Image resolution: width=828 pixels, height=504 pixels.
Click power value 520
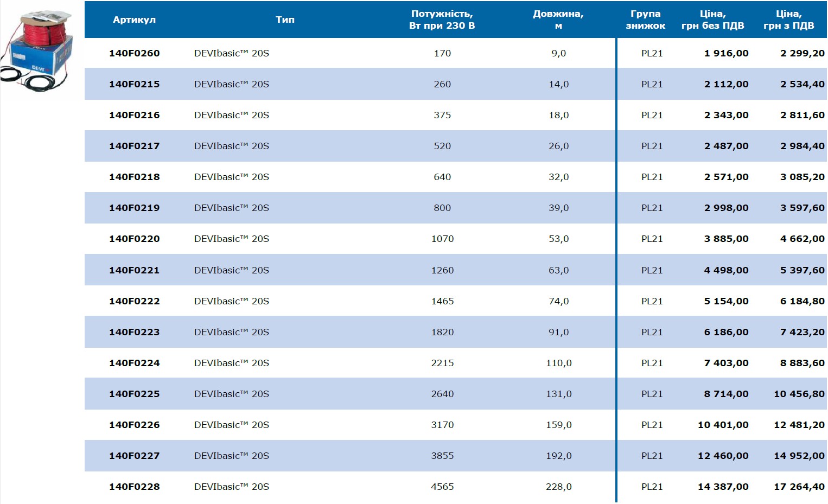click(442, 146)
